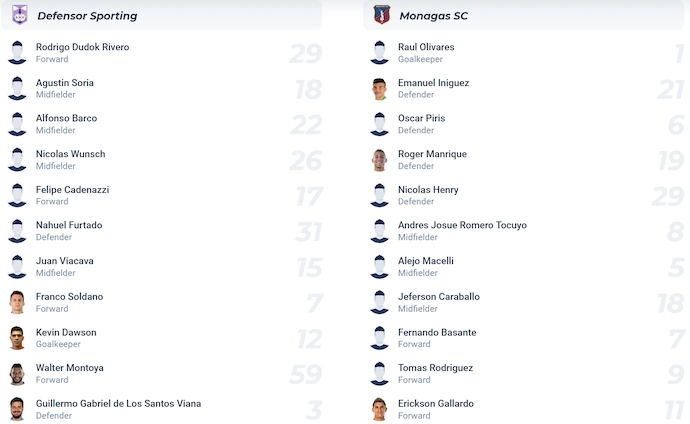
Task: Open Rodrigo Dudok Rivero's profile
Action: point(82,47)
